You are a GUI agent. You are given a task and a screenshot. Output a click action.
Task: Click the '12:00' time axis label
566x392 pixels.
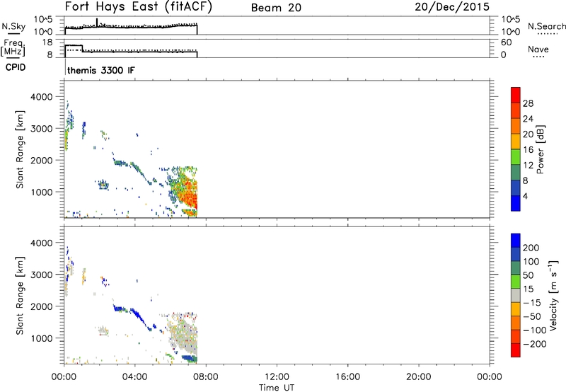(x=277, y=377)
